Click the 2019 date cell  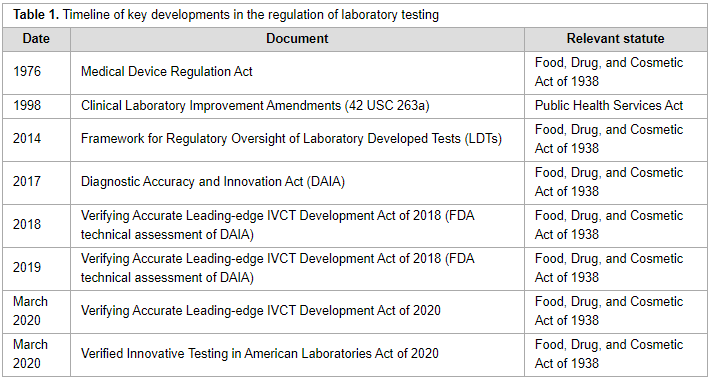point(36,269)
